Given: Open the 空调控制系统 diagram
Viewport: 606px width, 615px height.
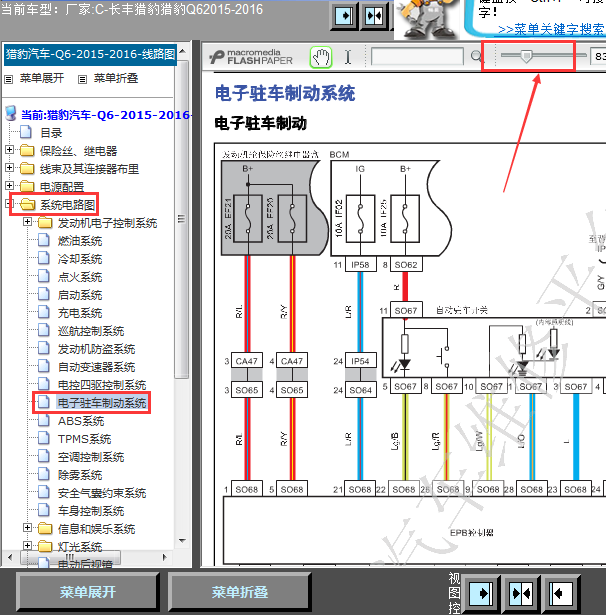Looking at the screenshot, I should click(x=91, y=457).
